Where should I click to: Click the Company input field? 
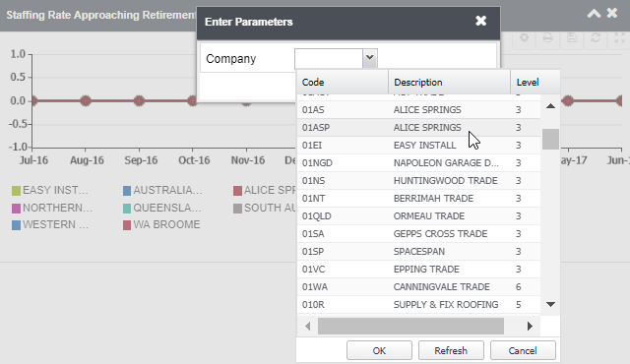click(329, 59)
